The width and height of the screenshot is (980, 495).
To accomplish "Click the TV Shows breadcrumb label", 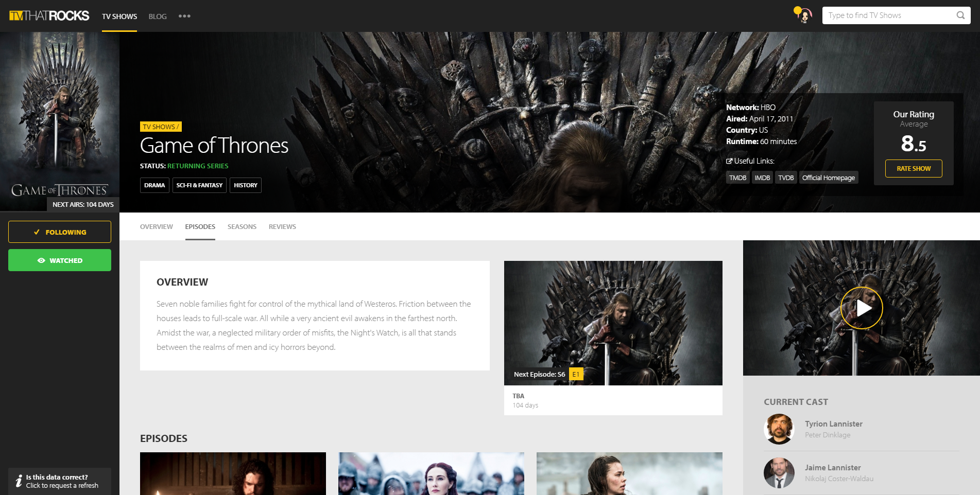I will [x=161, y=127].
